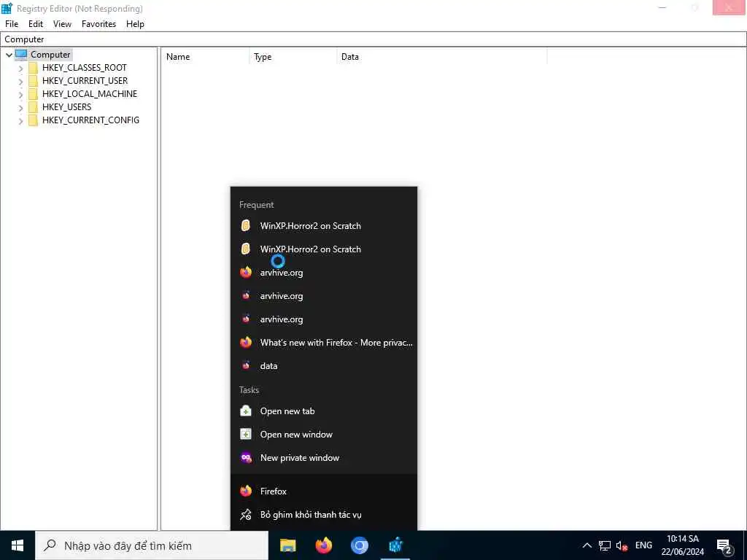
Task: Open second WinXP.Horror2 on Scratch entry
Action: tap(324, 249)
